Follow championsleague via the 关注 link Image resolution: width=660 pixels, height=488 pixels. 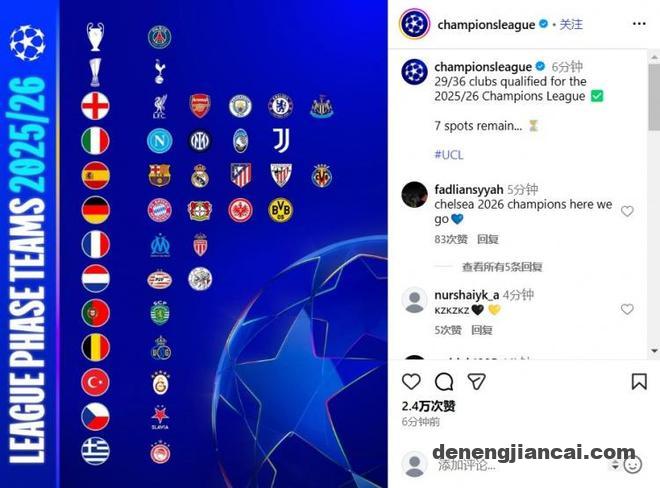tap(571, 24)
